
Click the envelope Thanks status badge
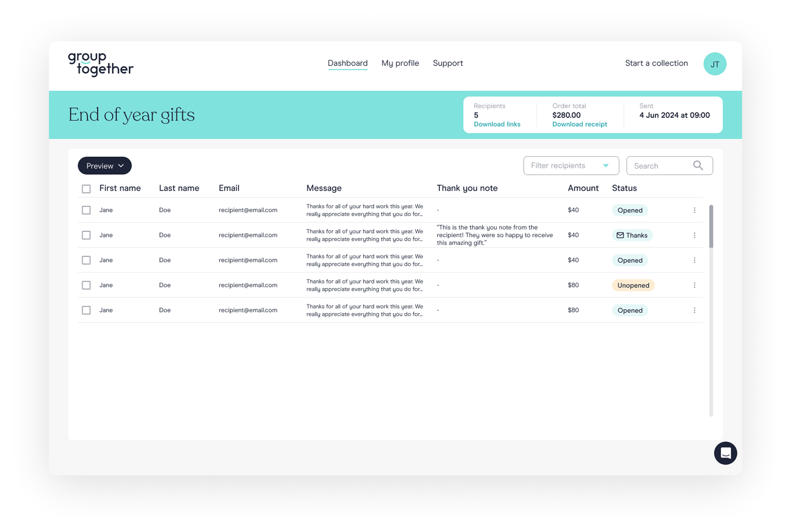tap(632, 235)
